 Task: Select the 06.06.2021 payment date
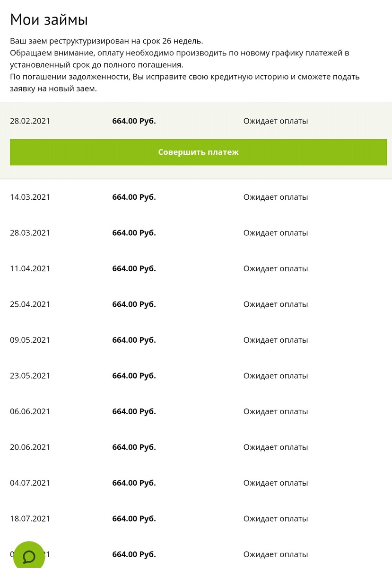click(x=30, y=411)
